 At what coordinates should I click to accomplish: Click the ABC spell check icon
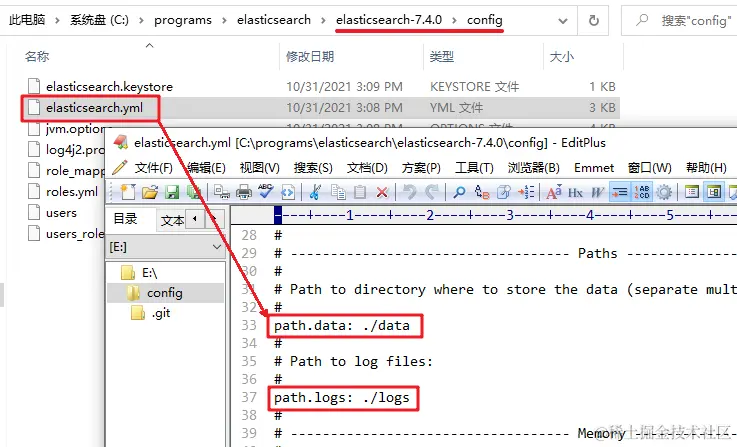click(266, 192)
